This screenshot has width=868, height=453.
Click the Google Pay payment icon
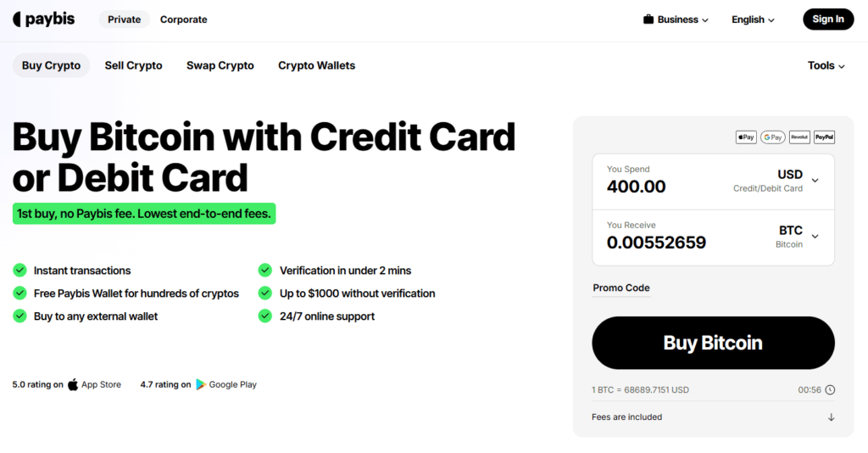tap(772, 137)
